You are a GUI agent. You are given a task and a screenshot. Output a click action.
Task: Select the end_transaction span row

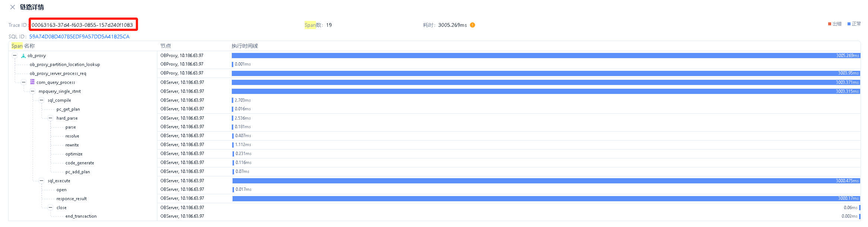coord(81,216)
